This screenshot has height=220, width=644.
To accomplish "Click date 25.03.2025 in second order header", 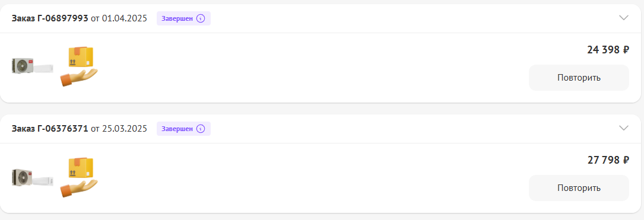I will point(125,129).
